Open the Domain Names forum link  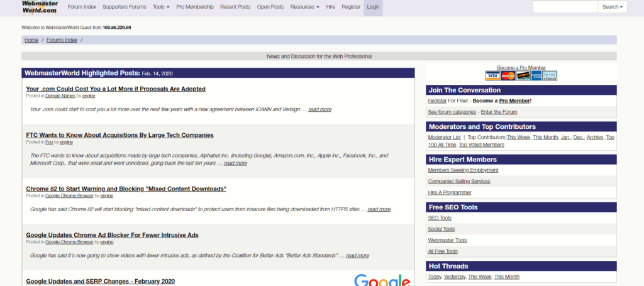[60, 96]
